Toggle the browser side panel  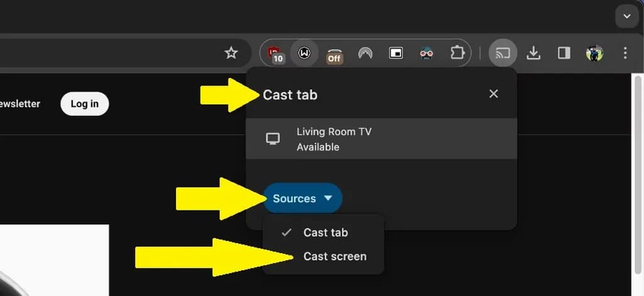click(564, 53)
